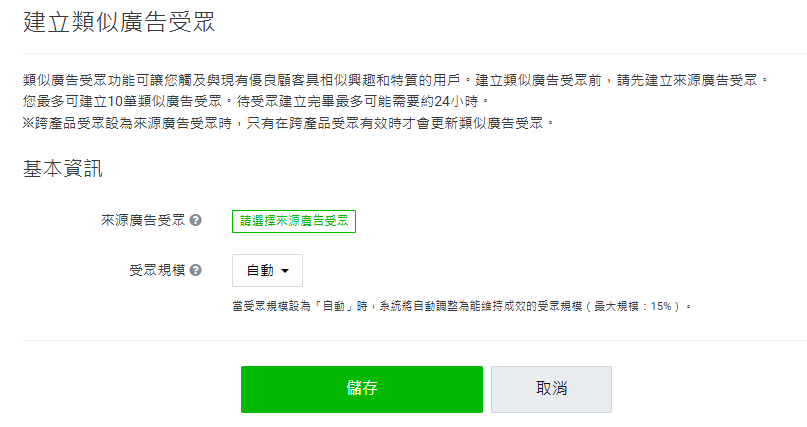Click the 請選擇來源廣告受眾 button
Screen dimensions: 807x427
(293, 221)
